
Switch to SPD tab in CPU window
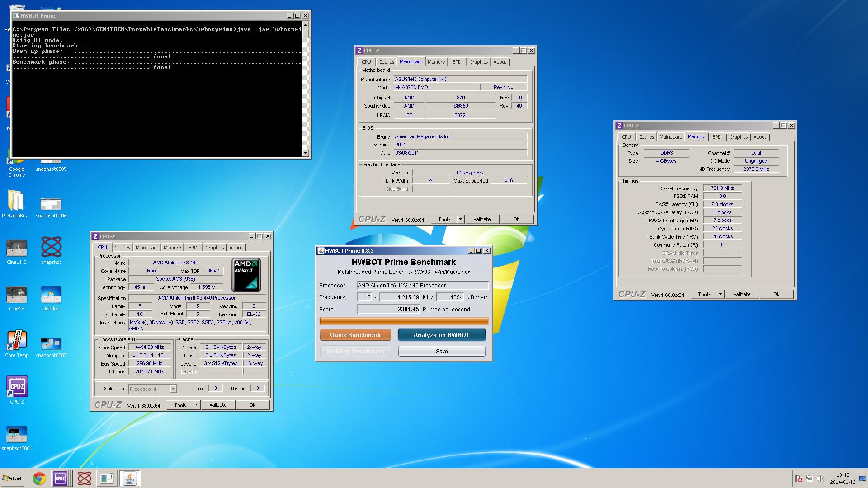pyautogui.click(x=193, y=248)
